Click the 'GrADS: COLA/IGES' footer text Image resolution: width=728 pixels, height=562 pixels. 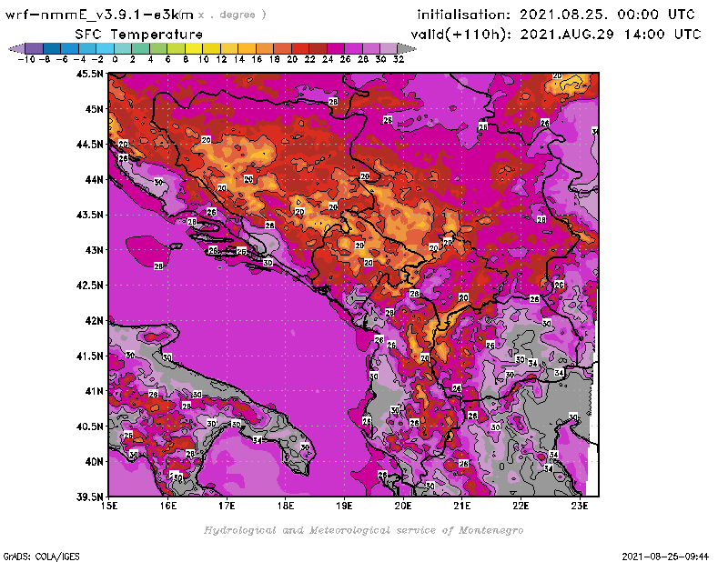click(41, 557)
